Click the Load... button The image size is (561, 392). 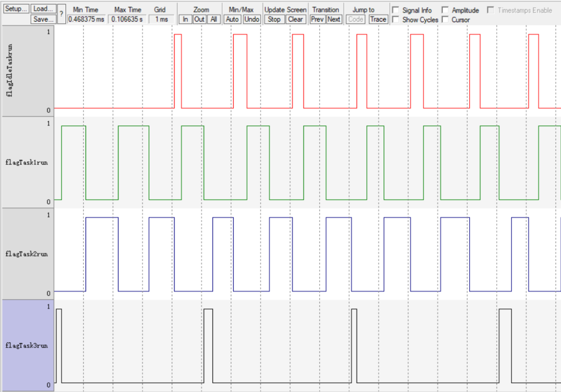[43, 9]
